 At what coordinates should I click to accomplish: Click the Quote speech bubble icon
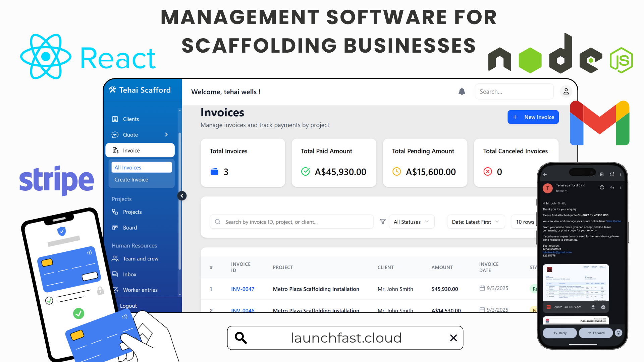point(115,135)
